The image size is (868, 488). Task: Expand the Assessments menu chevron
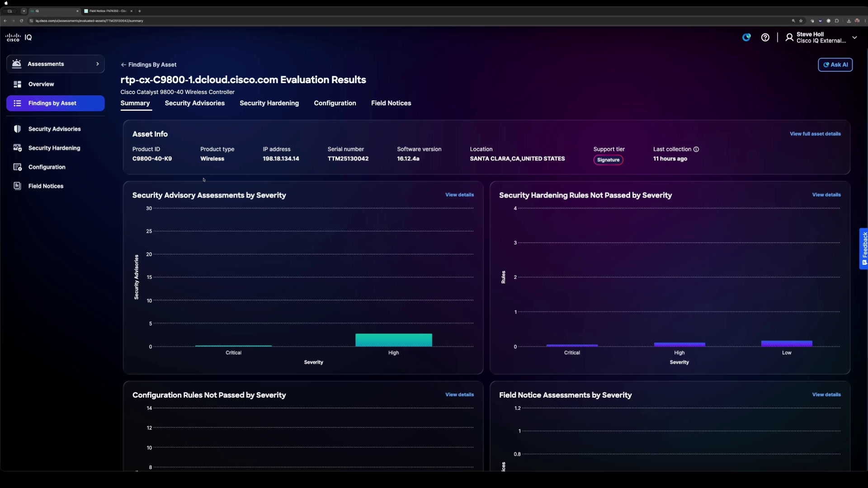pos(98,64)
